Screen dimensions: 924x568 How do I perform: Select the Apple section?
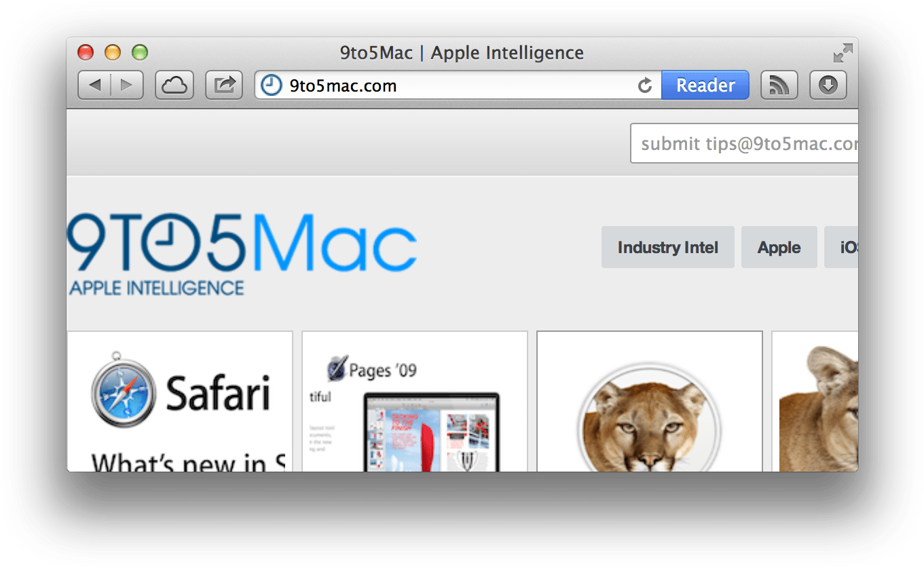tap(779, 247)
